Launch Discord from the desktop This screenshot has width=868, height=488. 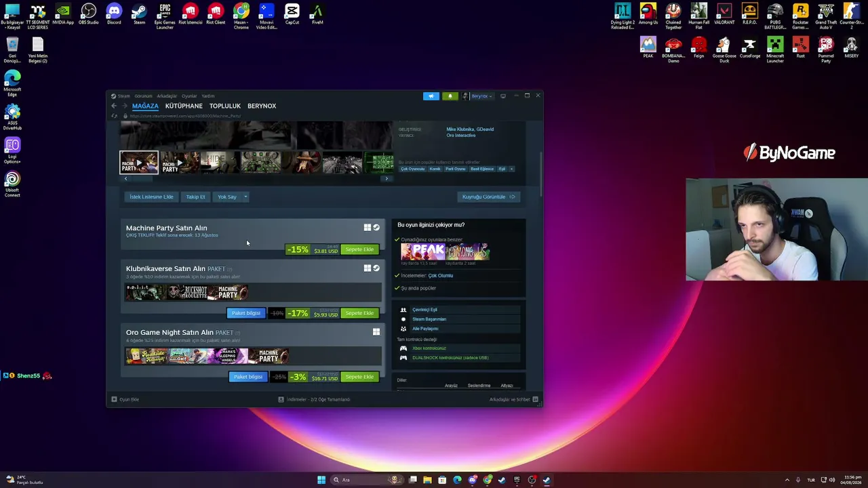click(x=114, y=14)
